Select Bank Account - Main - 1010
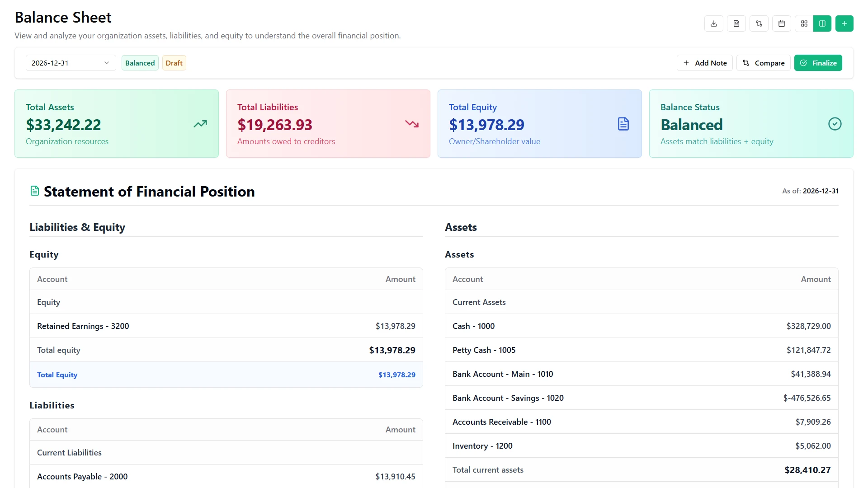 642,374
